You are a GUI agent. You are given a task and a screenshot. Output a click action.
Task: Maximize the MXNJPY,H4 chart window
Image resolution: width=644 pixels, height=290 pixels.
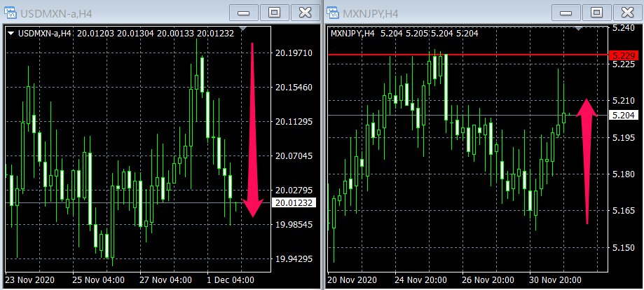pyautogui.click(x=596, y=13)
